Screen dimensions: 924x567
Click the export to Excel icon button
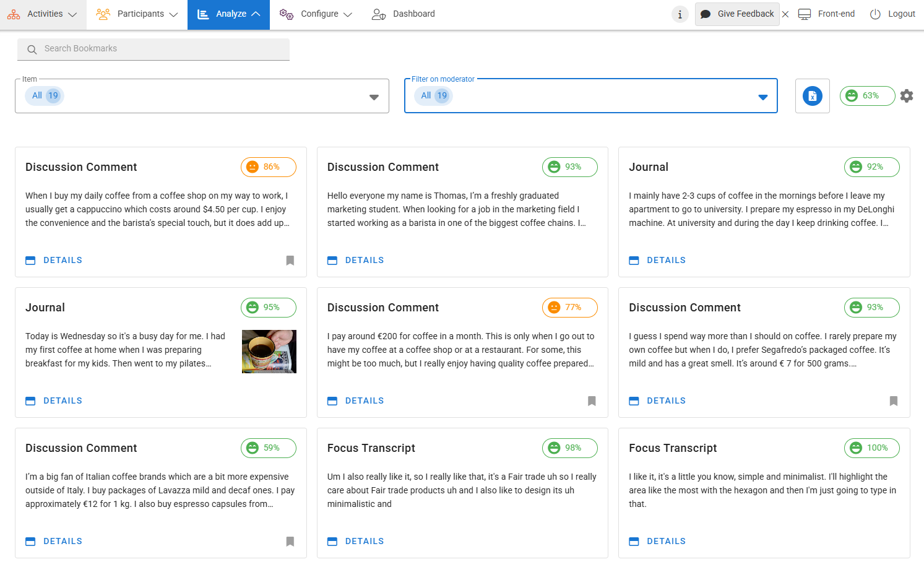point(812,96)
